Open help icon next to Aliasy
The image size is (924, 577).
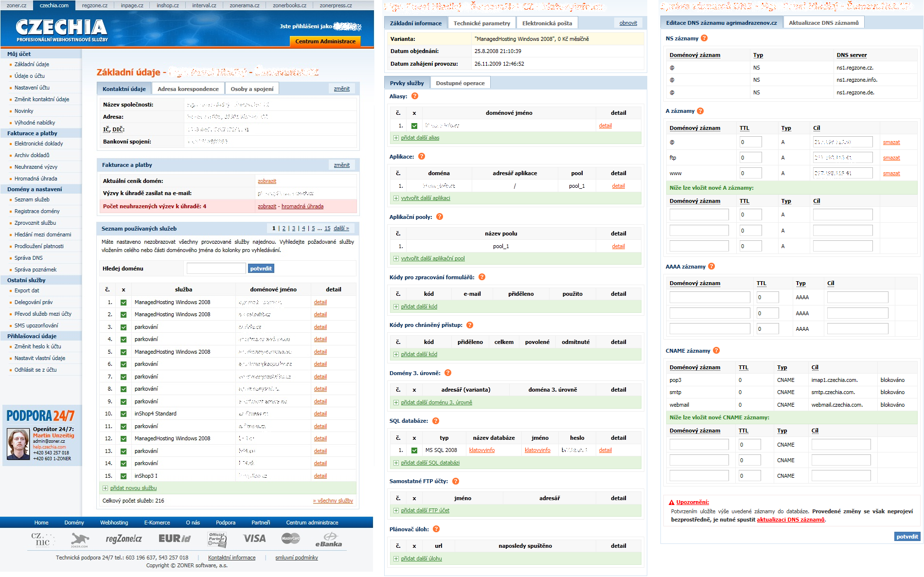415,96
